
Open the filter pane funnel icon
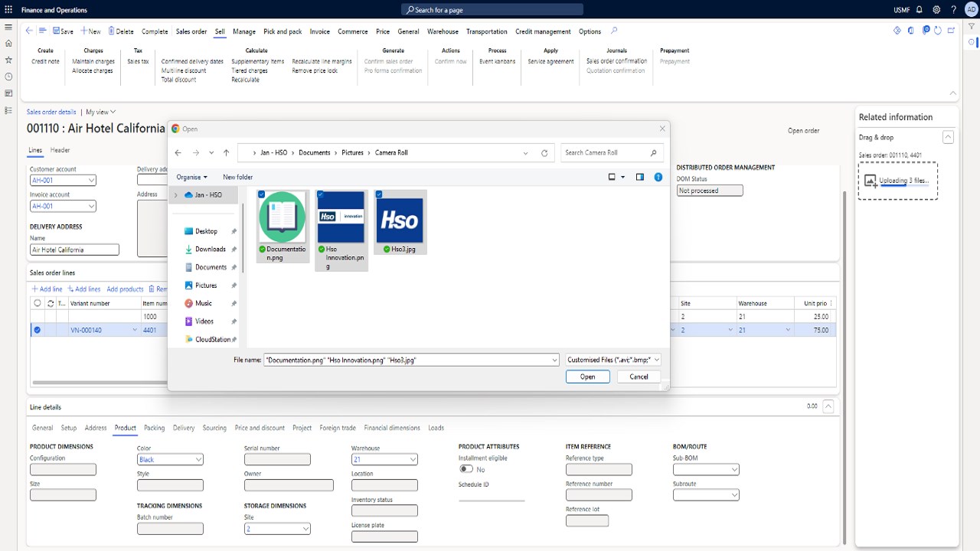tap(972, 27)
